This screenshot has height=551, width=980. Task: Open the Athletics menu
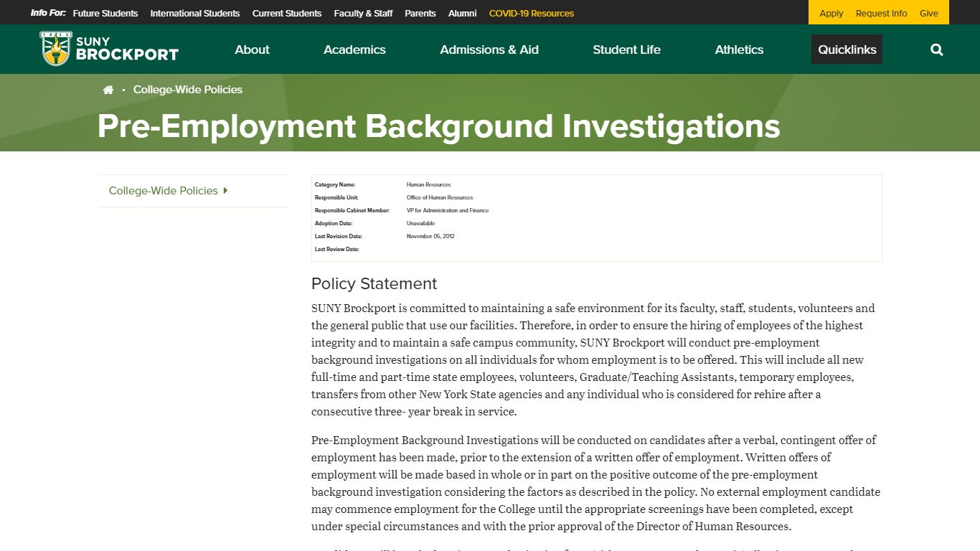coord(739,50)
